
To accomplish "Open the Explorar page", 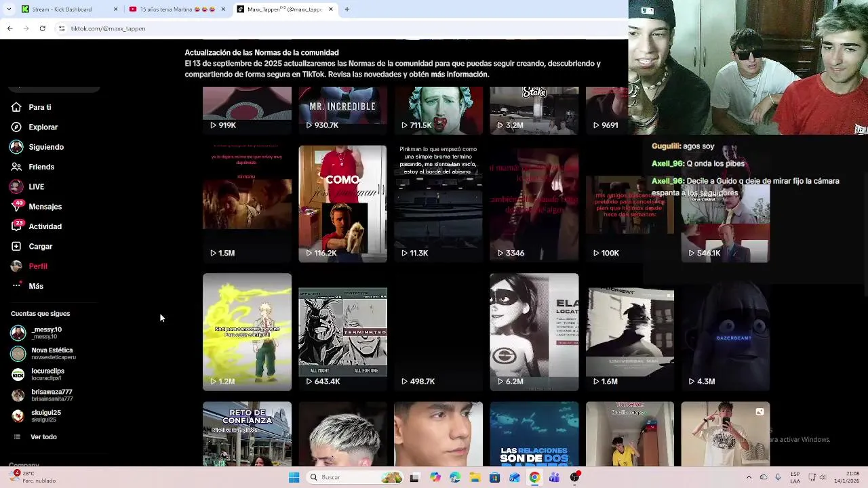I will 35,127.
